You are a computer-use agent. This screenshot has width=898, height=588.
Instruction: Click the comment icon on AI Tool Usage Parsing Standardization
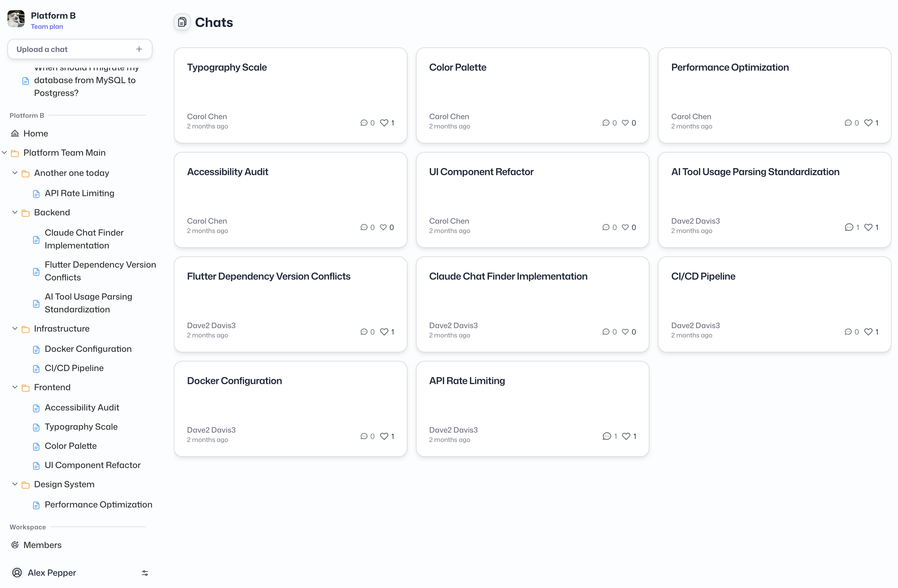point(849,227)
